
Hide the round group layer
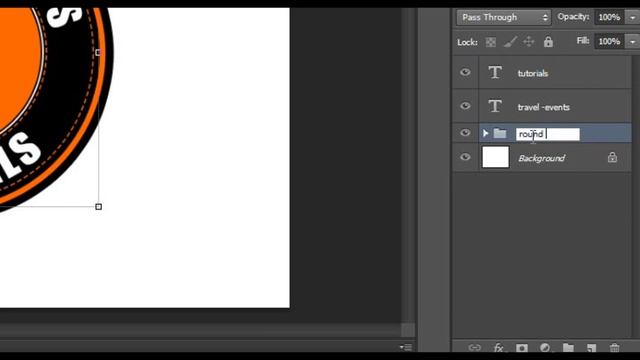coord(465,133)
